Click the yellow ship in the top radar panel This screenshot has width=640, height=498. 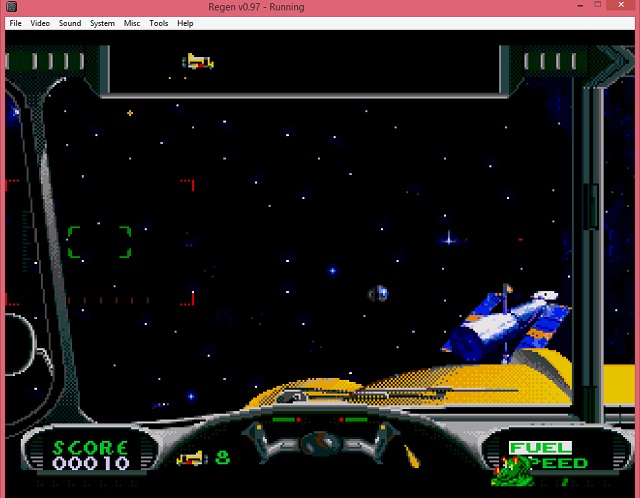tap(198, 62)
